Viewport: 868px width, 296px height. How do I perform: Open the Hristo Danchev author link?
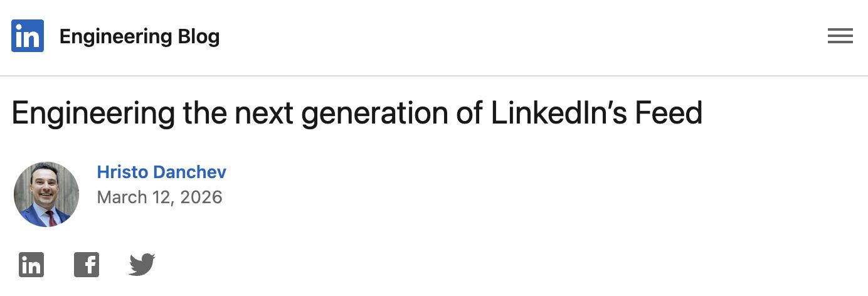(x=161, y=172)
